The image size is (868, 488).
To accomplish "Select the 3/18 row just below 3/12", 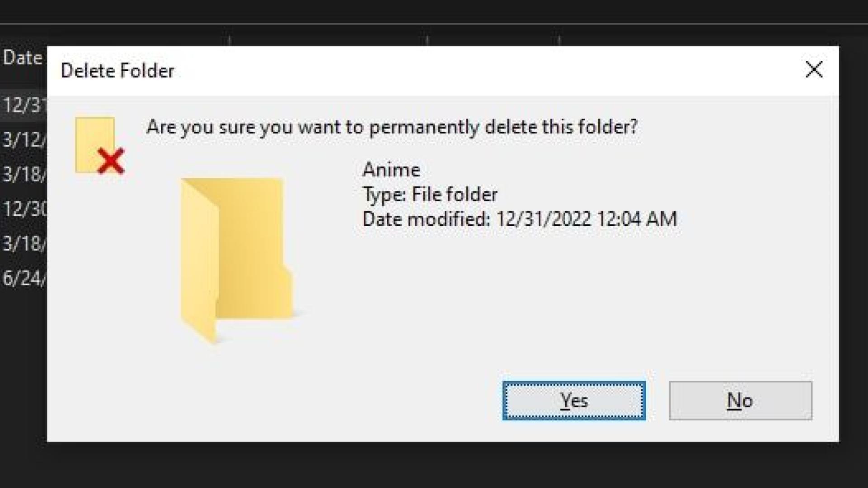I will pos(24,174).
